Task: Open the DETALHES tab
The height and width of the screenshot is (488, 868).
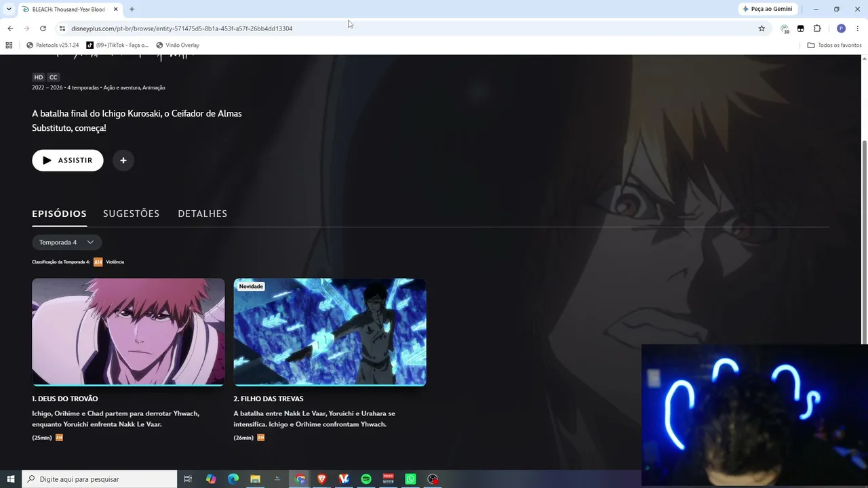Action: pyautogui.click(x=203, y=213)
